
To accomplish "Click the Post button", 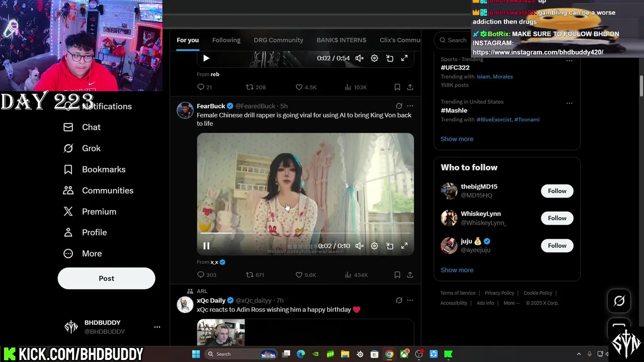I will [x=106, y=278].
